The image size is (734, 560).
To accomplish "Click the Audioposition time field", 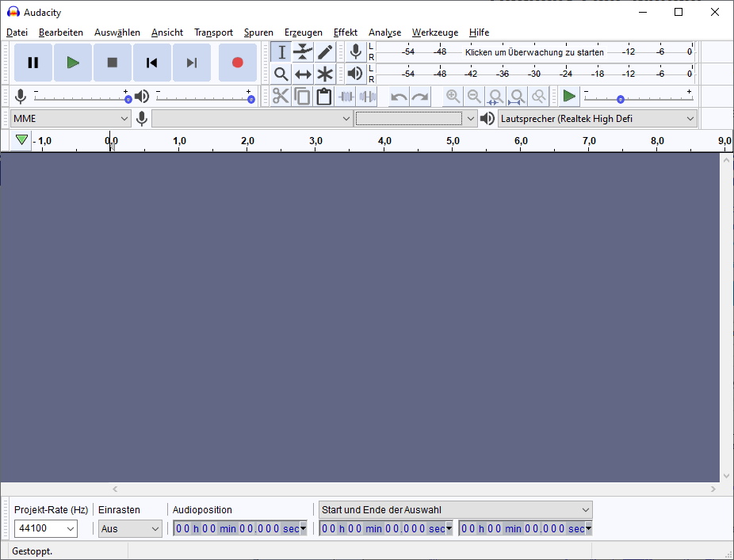I will coord(240,528).
